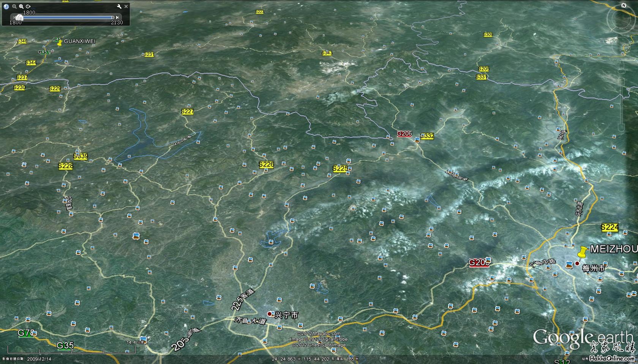This screenshot has width=638, height=364.
Task: Click the S224 road label
Action: pyautogui.click(x=609, y=227)
